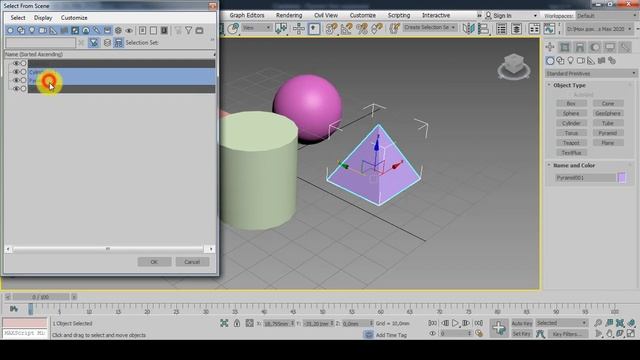640x360 pixels.
Task: Click Isolate Selection toggle in status bar
Action: click(224, 323)
